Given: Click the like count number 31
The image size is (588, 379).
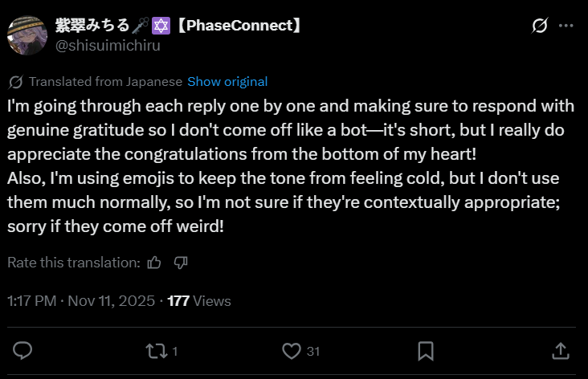Looking at the screenshot, I should coord(313,351).
